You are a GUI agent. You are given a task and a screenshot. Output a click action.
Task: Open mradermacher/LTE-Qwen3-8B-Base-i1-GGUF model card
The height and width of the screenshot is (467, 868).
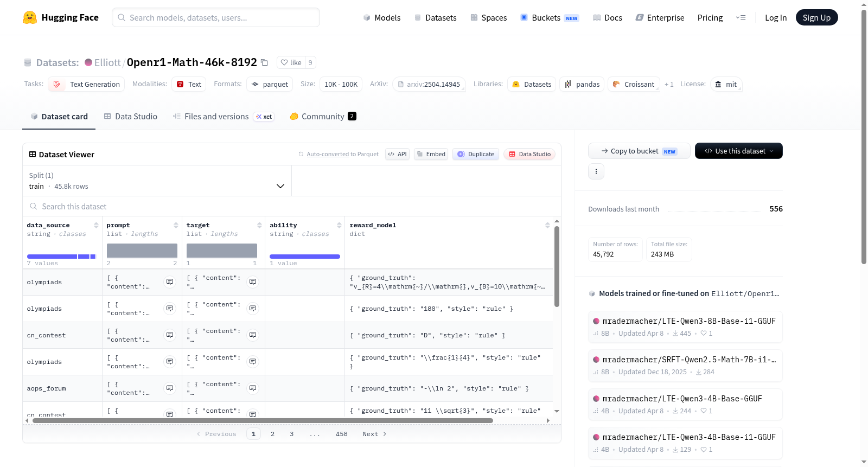pos(685,327)
